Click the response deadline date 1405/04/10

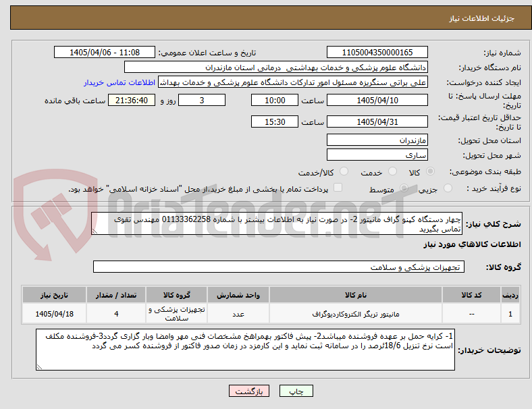377,101
